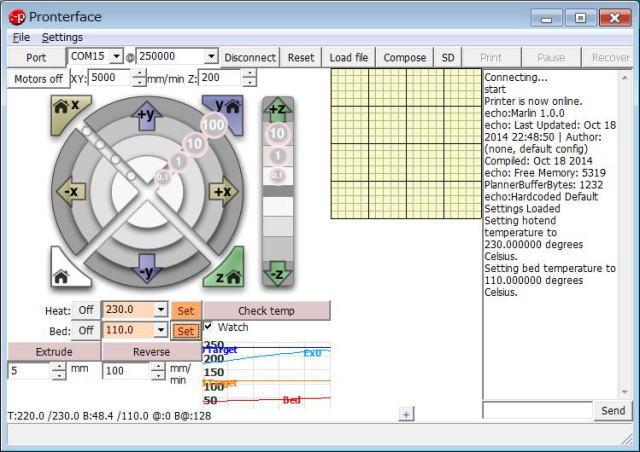The width and height of the screenshot is (640, 452).
Task: Jog -X arrow on the XY pad
Action: click(71, 191)
